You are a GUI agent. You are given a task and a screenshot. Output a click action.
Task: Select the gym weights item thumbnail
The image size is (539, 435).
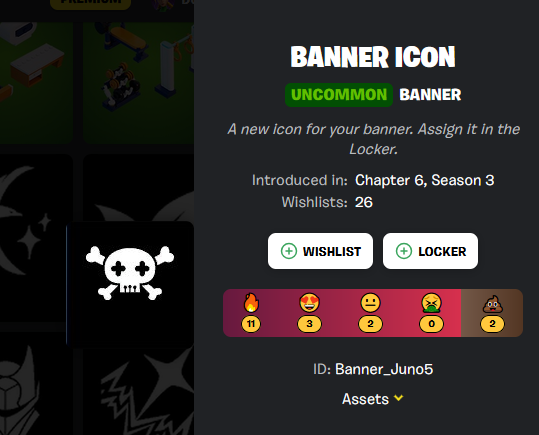click(138, 83)
